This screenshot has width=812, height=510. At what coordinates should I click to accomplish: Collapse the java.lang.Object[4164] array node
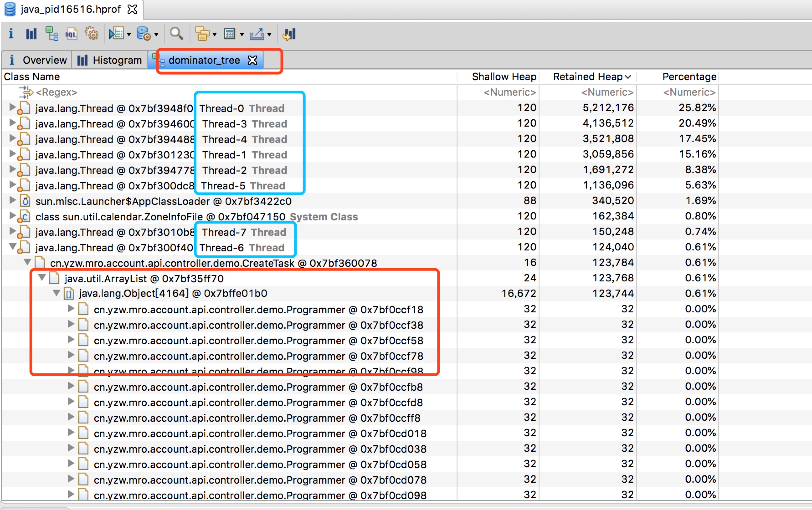57,293
